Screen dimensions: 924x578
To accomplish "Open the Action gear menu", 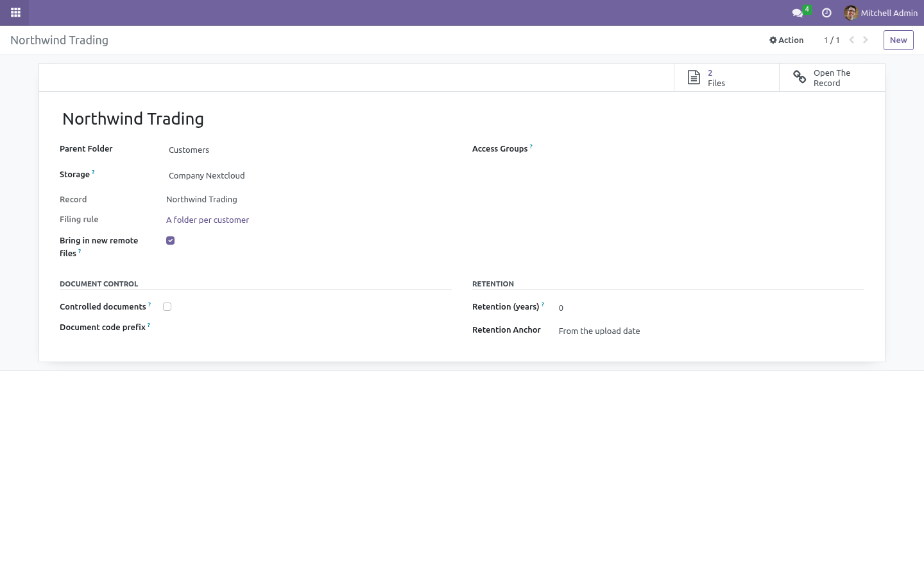I will [x=786, y=40].
